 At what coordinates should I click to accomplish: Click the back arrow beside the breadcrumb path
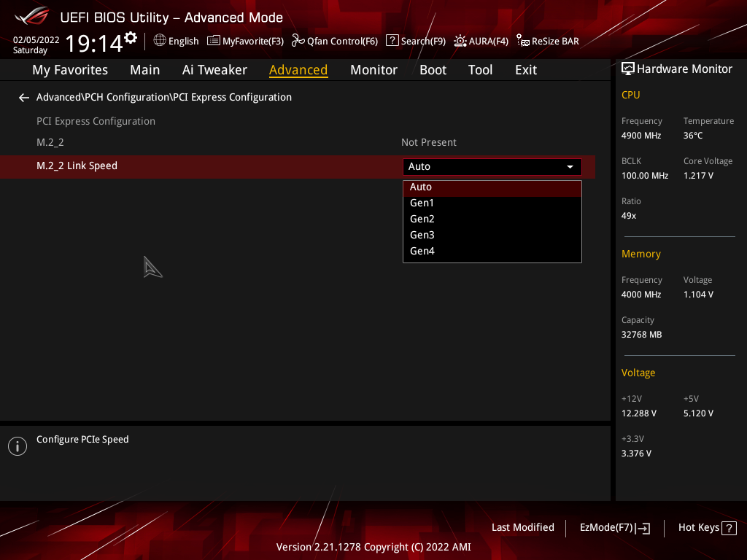24,98
